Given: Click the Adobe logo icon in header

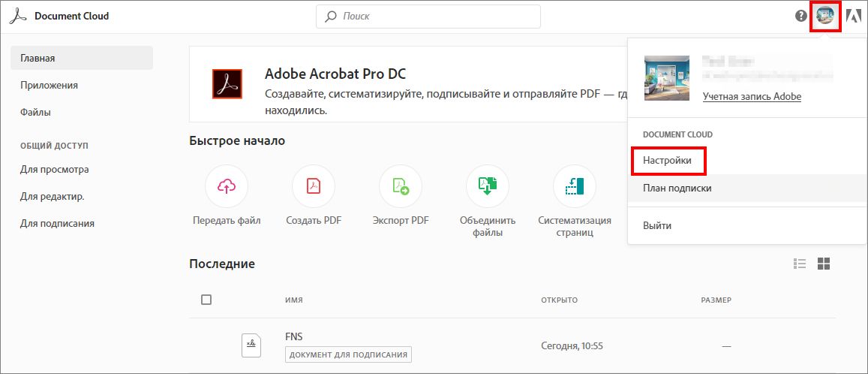Looking at the screenshot, I should (x=854, y=16).
